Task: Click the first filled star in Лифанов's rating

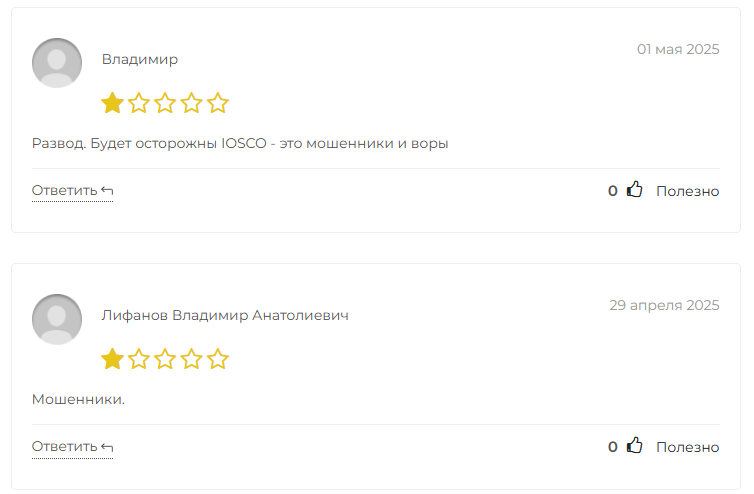Action: coord(113,359)
